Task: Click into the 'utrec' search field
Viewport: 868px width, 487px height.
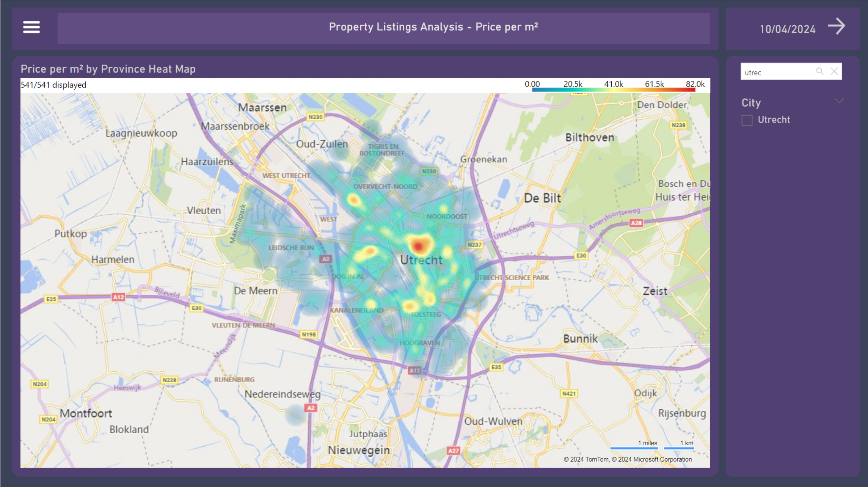Action: (x=777, y=72)
